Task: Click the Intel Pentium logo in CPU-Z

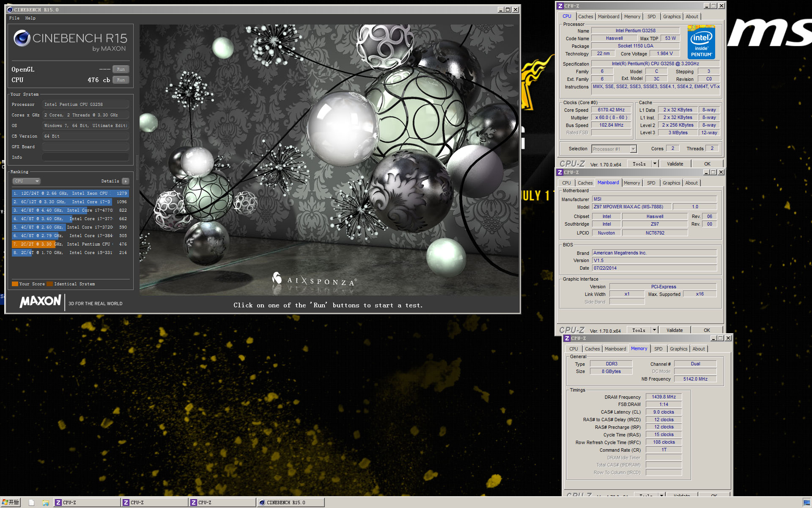Action: (701, 42)
